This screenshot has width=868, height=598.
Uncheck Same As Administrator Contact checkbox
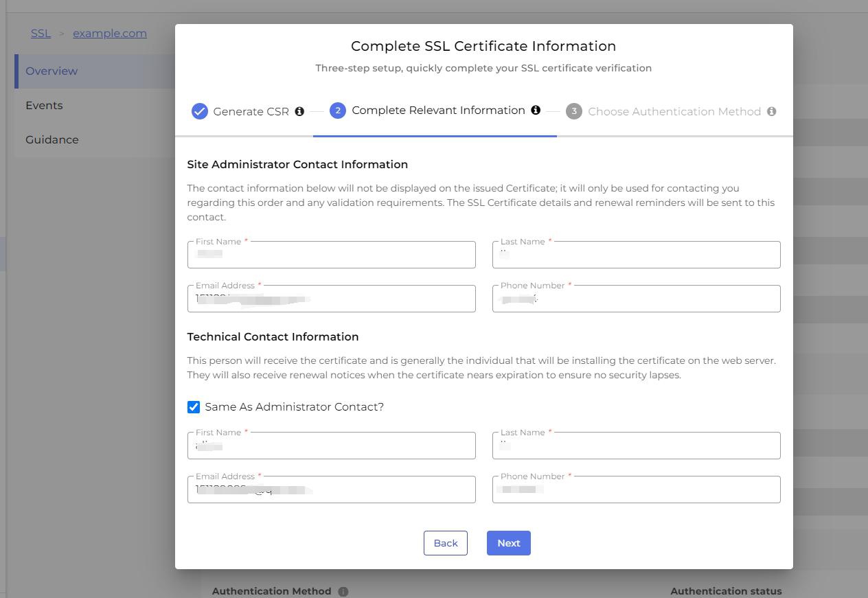click(194, 407)
